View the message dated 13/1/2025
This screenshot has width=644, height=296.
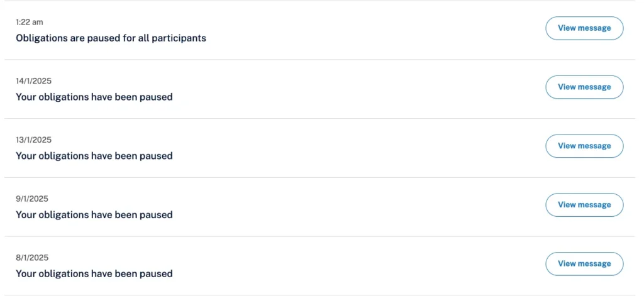coord(584,146)
